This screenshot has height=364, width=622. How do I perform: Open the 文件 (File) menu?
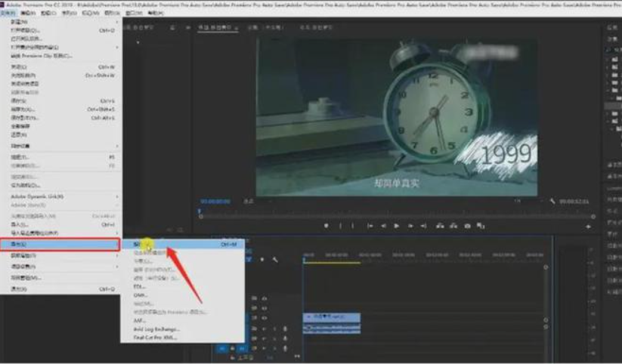coord(8,13)
